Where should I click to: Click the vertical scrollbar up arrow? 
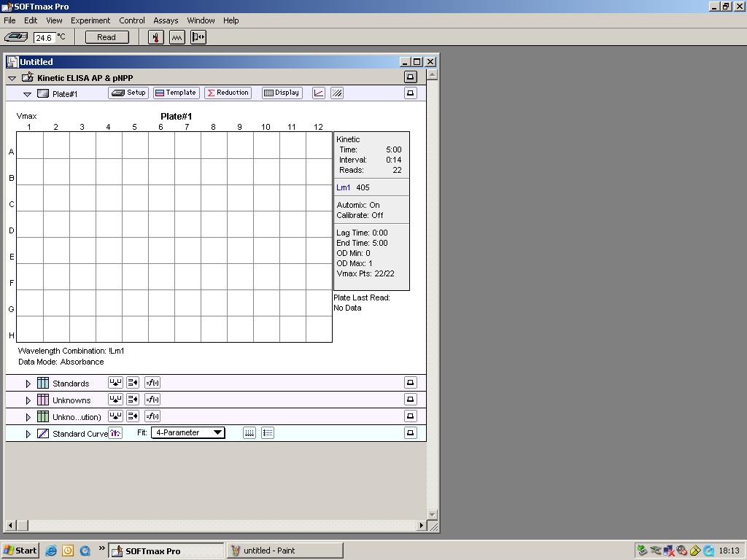[432, 74]
